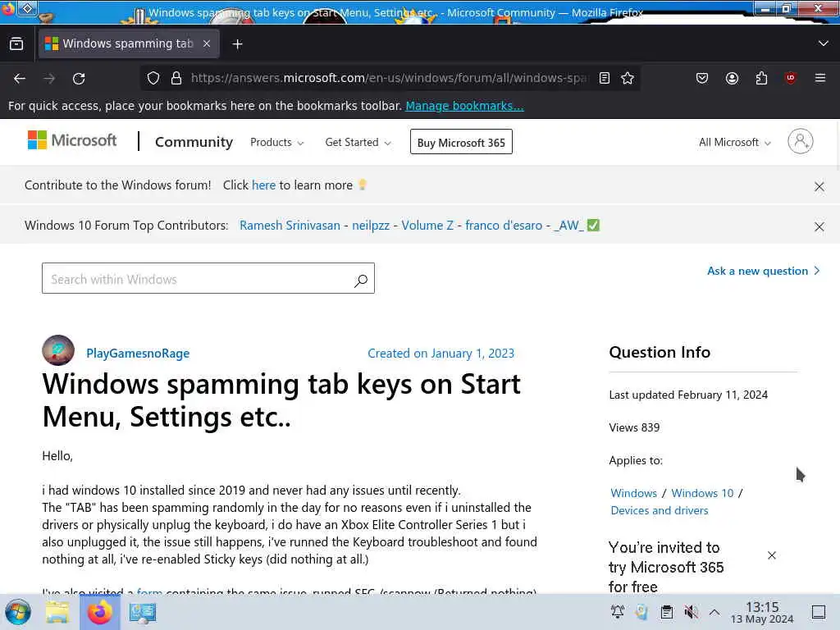Screen dimensions: 840x630
Task: Open uBlock Origin extension icon
Action: [x=791, y=78]
